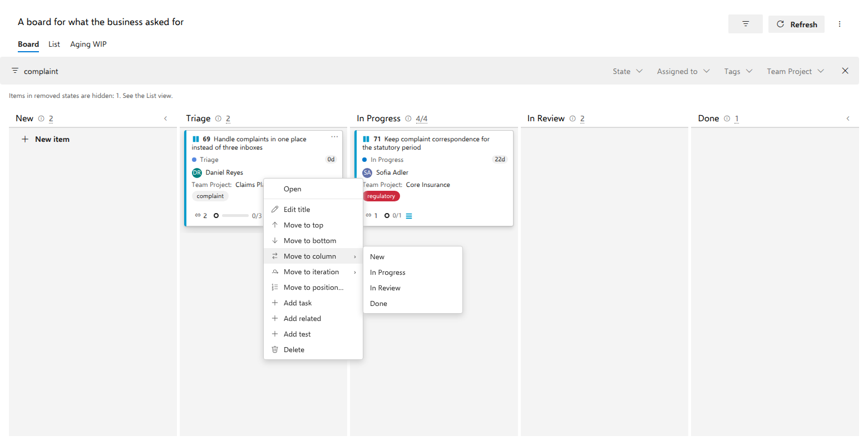Image resolution: width=868 pixels, height=445 pixels.
Task: Choose Add test menu entry
Action: click(313, 334)
